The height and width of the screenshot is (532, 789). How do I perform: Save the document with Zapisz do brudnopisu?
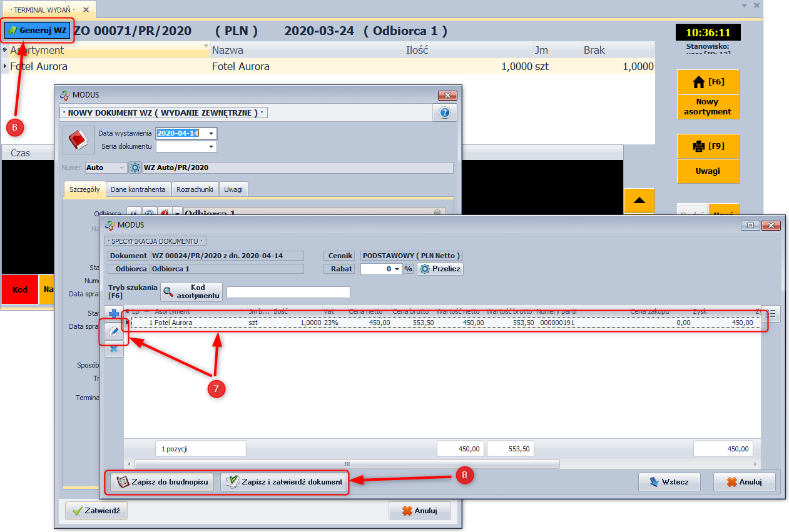coord(162,482)
